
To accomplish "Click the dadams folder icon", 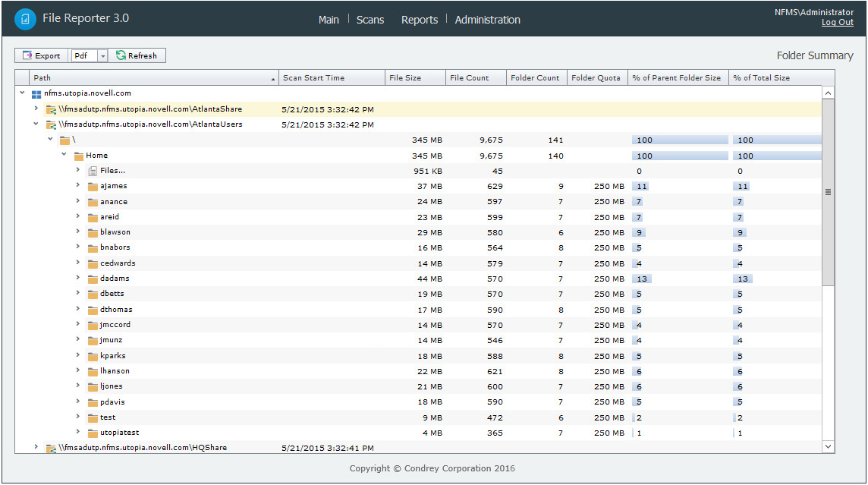I will (93, 279).
